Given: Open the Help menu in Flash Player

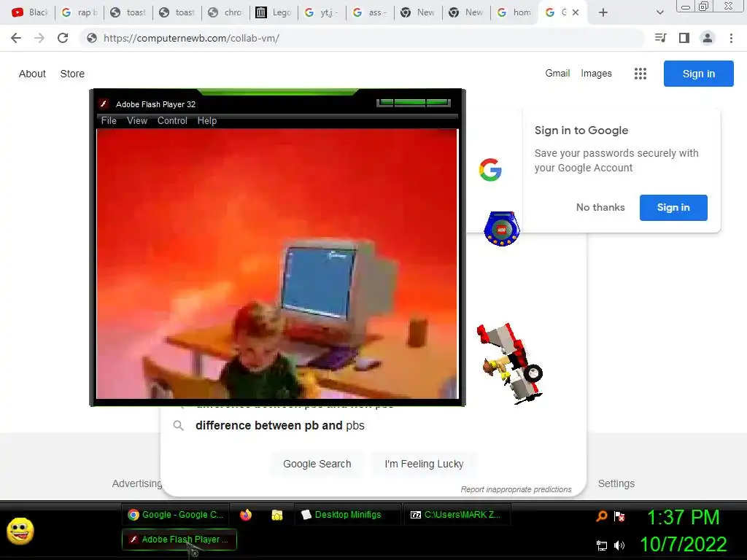Looking at the screenshot, I should [206, 120].
